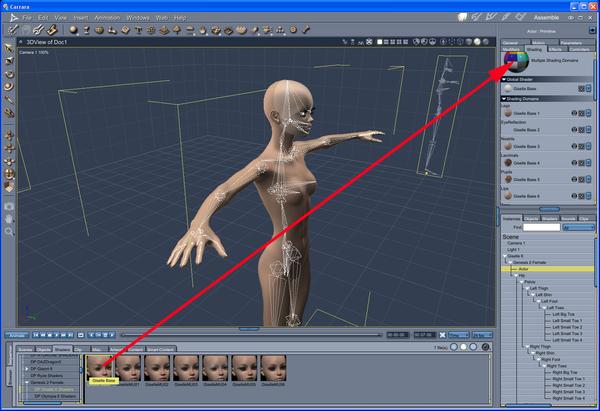Select the Text tool in toolbar
The height and width of the screenshot is (411, 600).
point(139,30)
